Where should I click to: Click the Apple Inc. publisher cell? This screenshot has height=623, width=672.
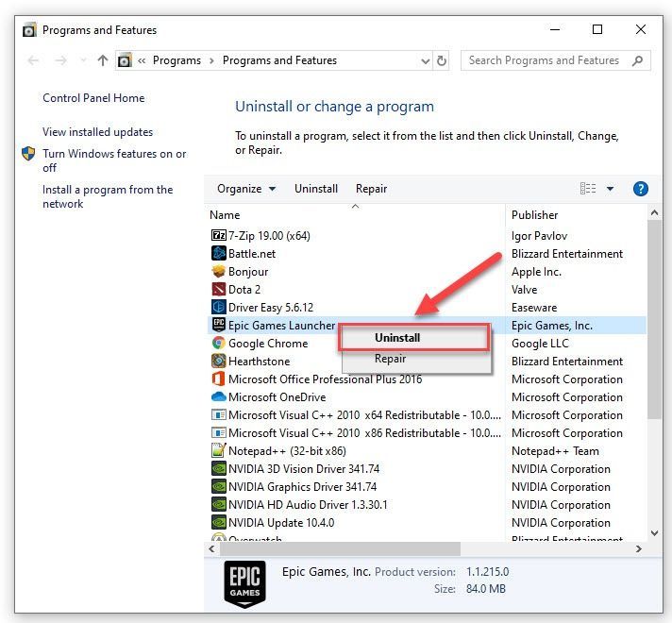536,272
